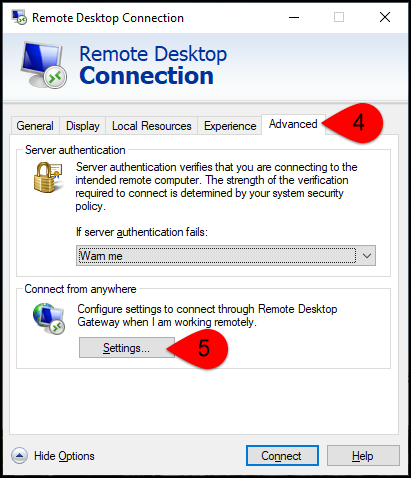Switch to the Display tab

pyautogui.click(x=83, y=126)
